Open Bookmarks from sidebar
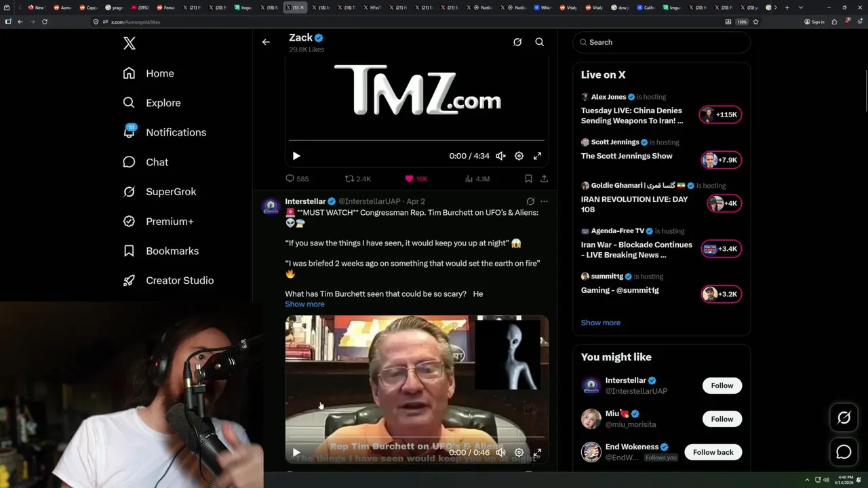 pos(161,251)
